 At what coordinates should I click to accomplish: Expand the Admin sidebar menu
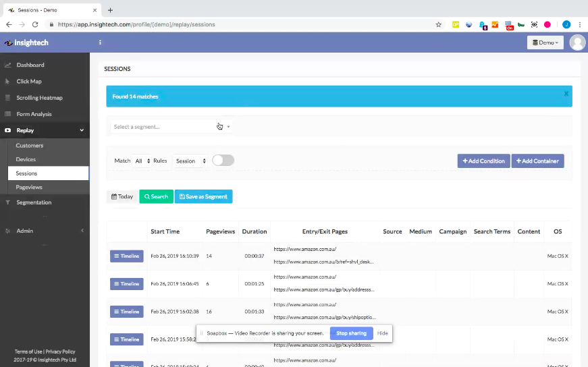tap(45, 231)
